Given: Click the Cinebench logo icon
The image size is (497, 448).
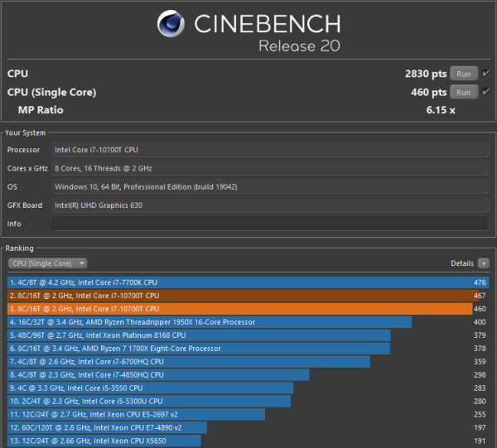Looking at the screenshot, I should (171, 24).
